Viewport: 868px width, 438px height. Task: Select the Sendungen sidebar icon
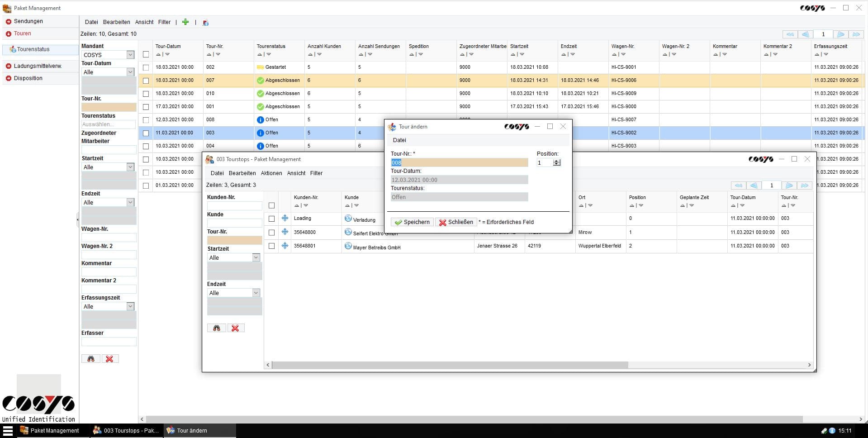coord(8,21)
